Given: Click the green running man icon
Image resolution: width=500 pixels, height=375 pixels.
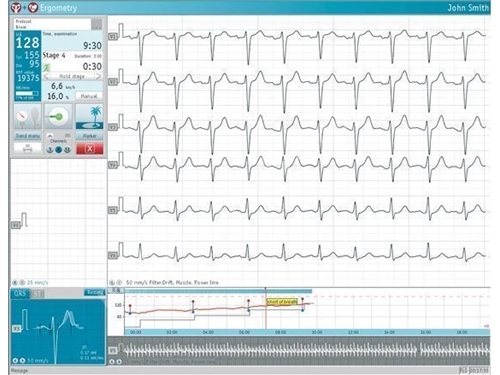Looking at the screenshot, I should (47, 68).
